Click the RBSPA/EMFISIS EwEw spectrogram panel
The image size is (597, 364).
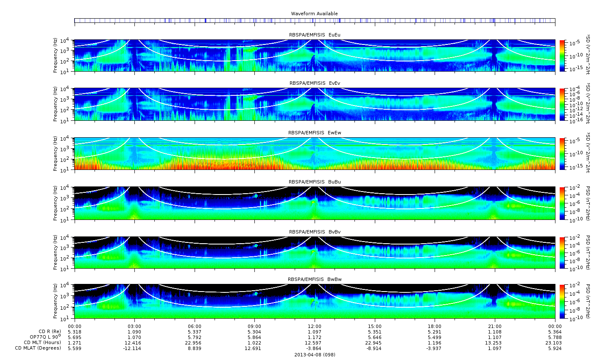coord(315,154)
